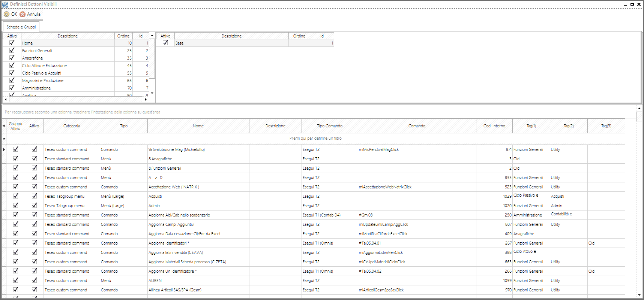The height and width of the screenshot is (300, 644).
Task: Toggle Attivo checkbox for Funzioni Generali row
Action: [x=12, y=50]
